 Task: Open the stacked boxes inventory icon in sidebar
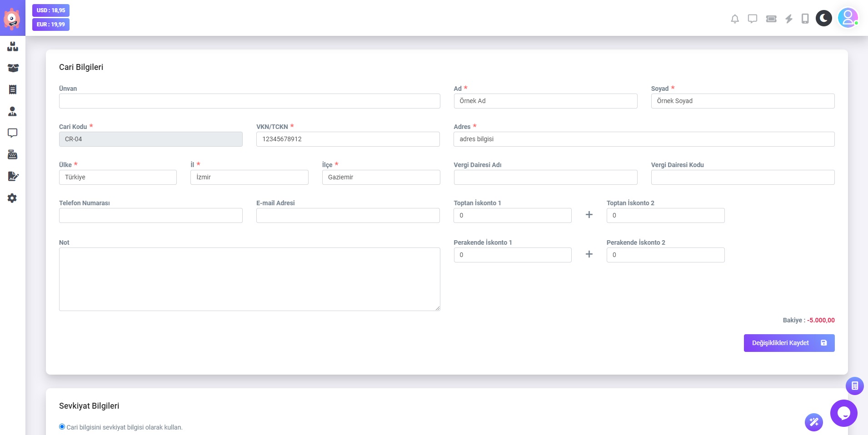(x=13, y=46)
